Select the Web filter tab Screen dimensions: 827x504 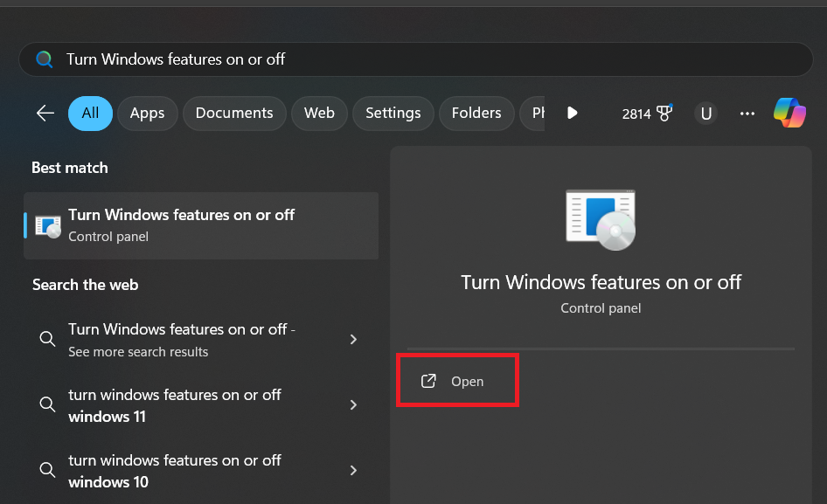[x=319, y=114]
